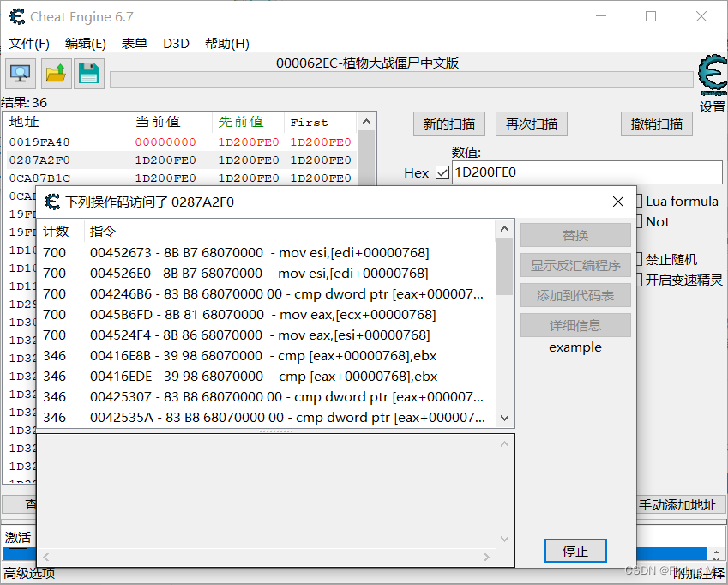Open Cheat Engine settings logo icon
Screen dimensions: 728x585
(713, 75)
